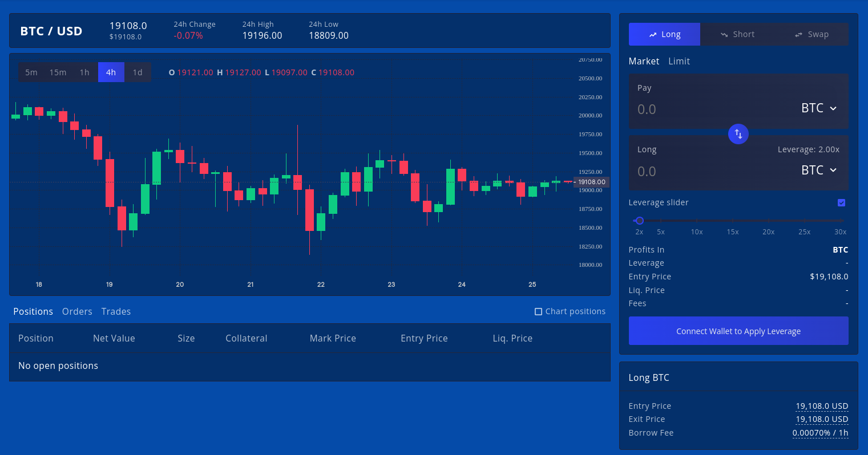This screenshot has width=868, height=455.
Task: Set chart interval to 4h
Action: 111,72
